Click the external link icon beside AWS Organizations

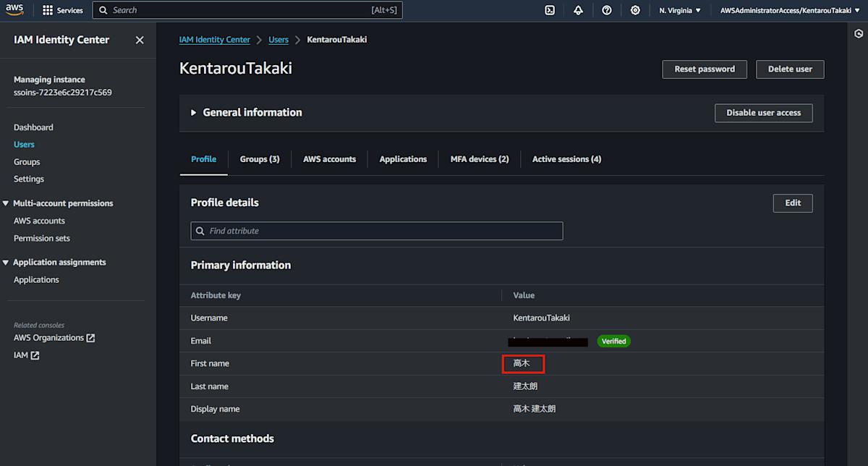[90, 338]
